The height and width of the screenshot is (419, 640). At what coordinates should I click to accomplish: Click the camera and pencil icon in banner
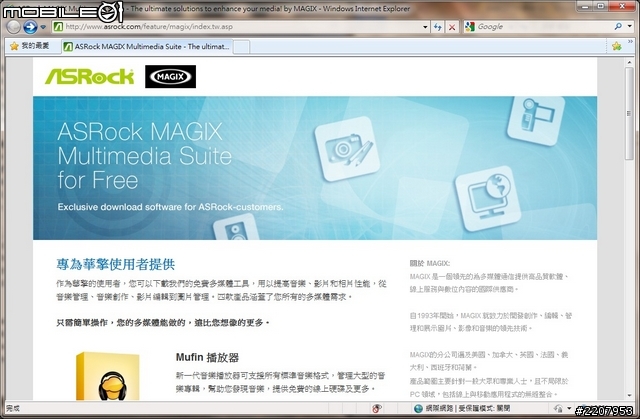(347, 149)
